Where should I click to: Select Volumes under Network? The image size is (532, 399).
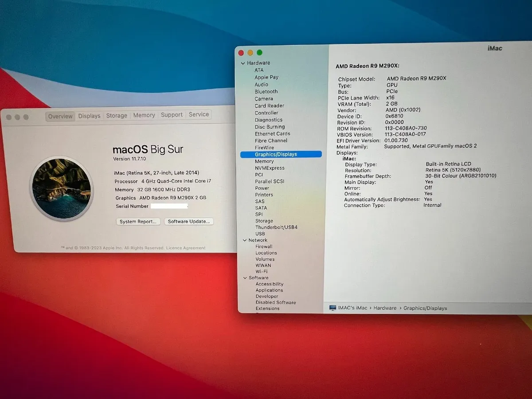point(265,259)
